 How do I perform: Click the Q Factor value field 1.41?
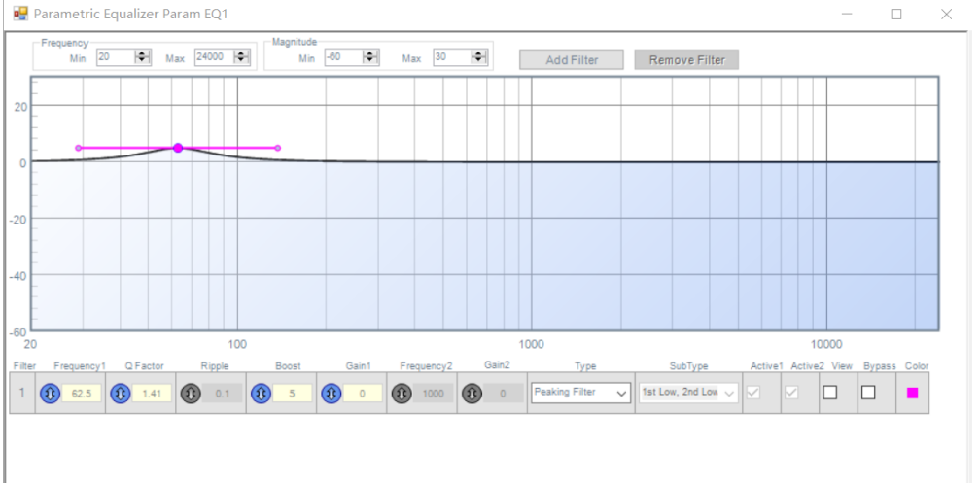[x=152, y=394]
